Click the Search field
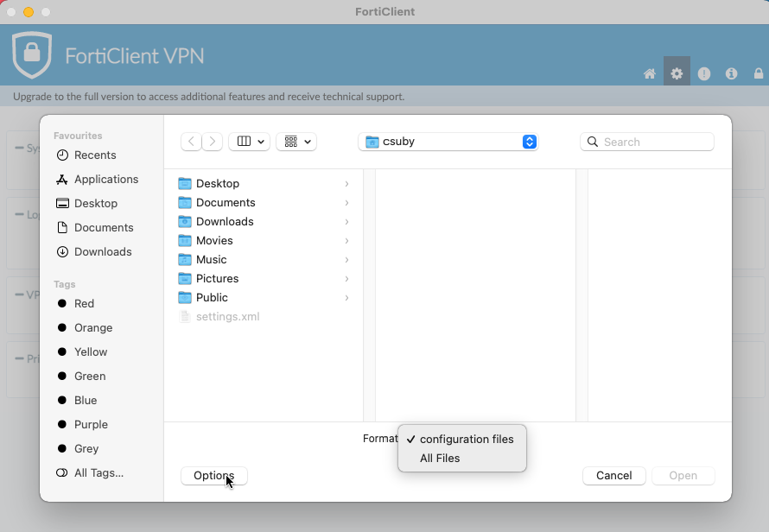This screenshot has width=769, height=532. (x=647, y=142)
